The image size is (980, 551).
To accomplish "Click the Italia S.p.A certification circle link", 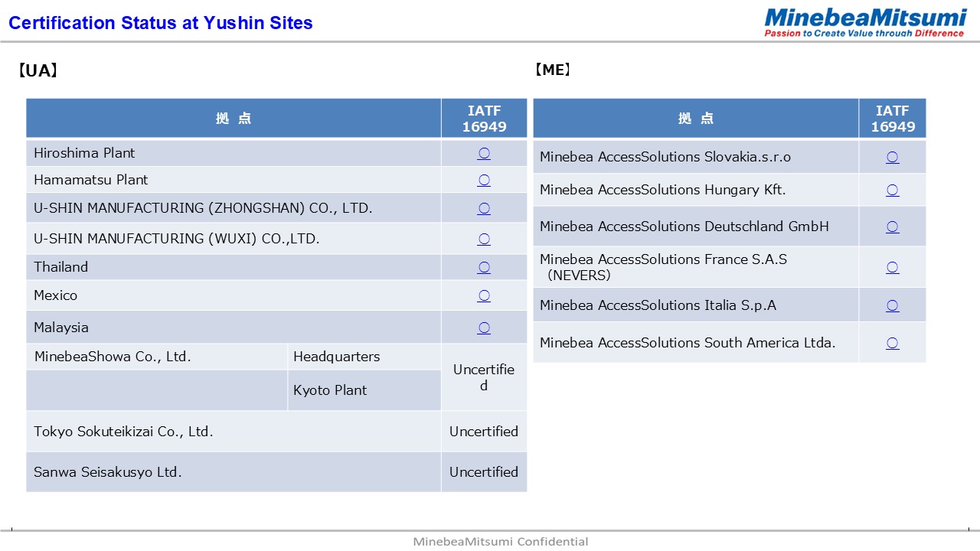I will 892,305.
